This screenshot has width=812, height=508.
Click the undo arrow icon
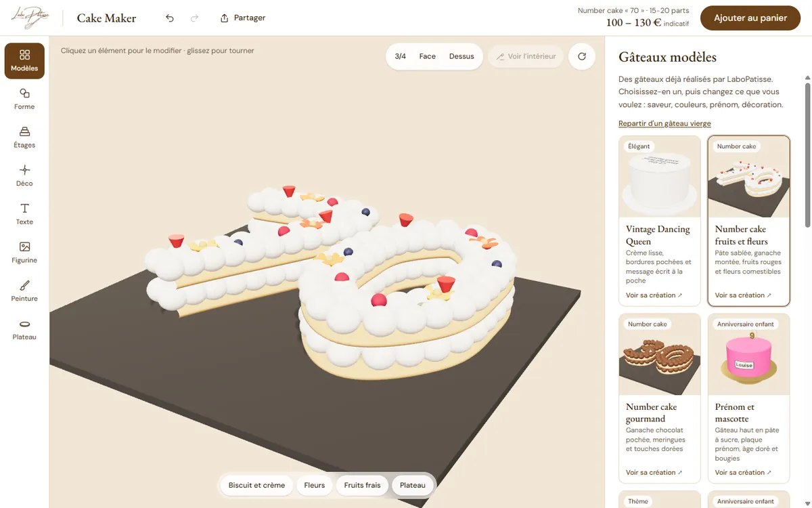170,18
